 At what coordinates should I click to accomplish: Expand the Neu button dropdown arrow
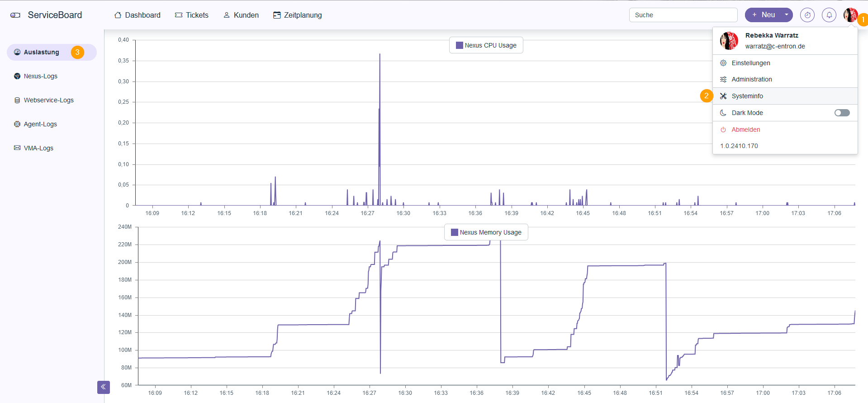787,15
